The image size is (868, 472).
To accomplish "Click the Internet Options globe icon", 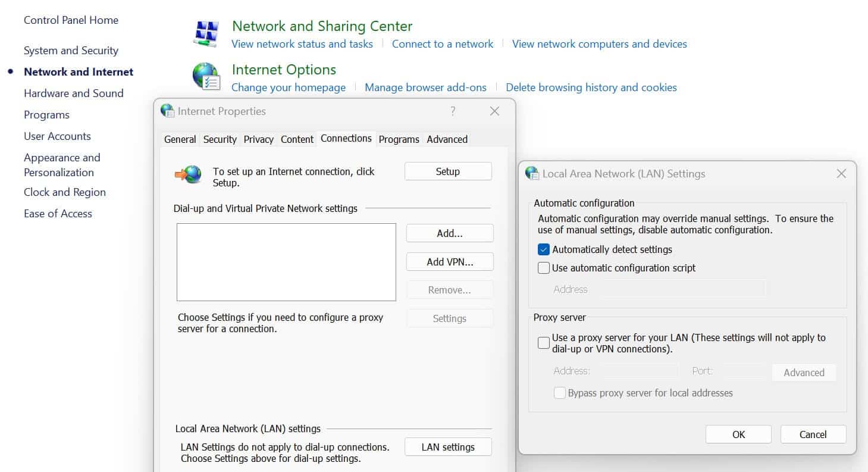I will click(205, 74).
